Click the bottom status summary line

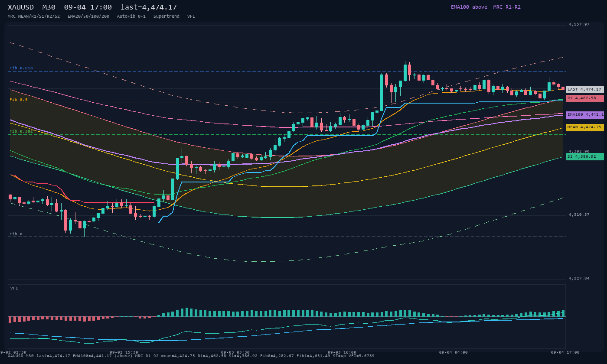pyautogui.click(x=191, y=356)
